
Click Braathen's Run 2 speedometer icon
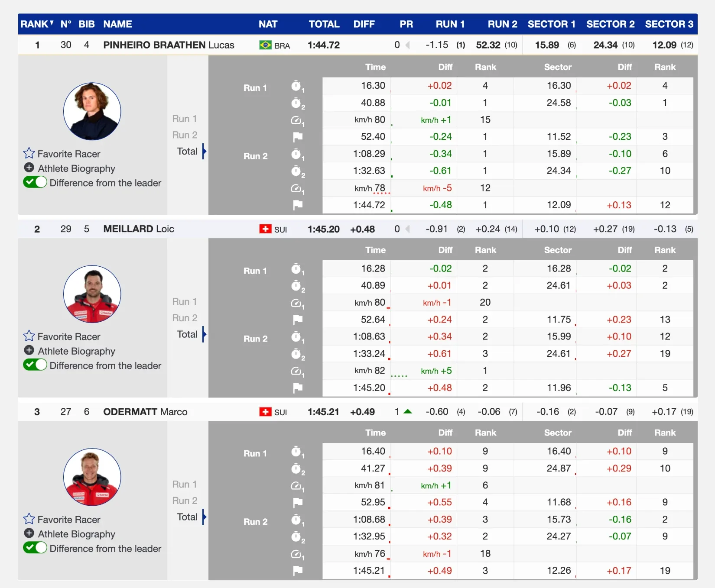[297, 188]
